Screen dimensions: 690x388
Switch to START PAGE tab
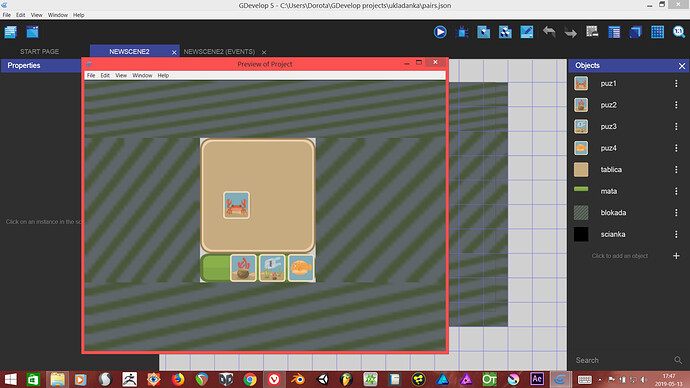coord(40,51)
